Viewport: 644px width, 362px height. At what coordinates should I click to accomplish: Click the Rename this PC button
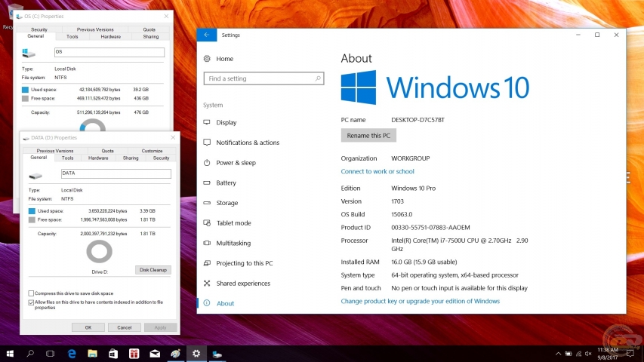point(368,136)
